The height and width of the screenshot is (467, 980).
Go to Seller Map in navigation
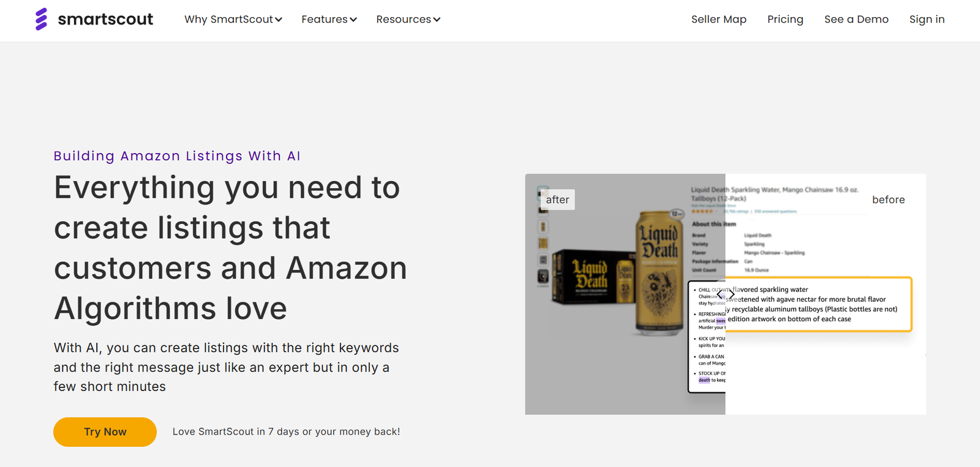(718, 20)
